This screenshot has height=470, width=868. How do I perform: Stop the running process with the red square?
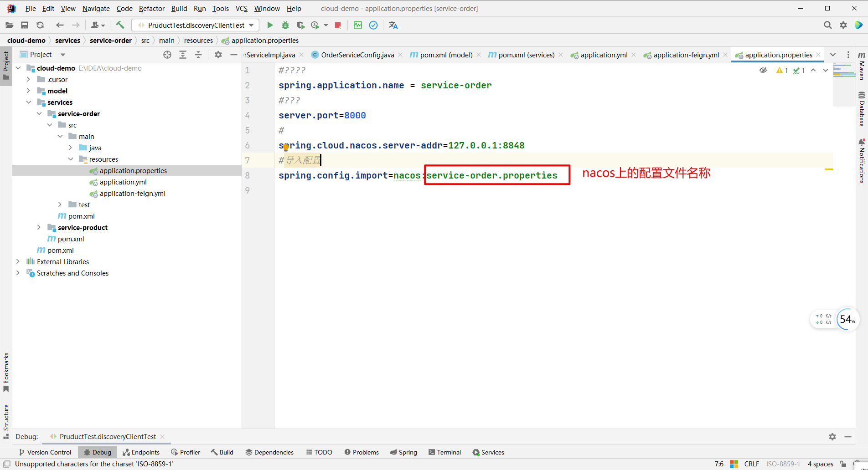338,26
